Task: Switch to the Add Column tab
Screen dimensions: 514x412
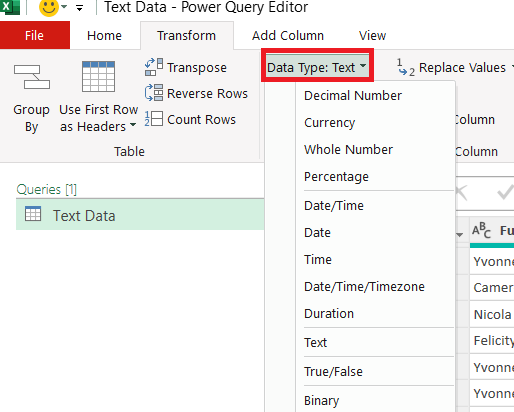Action: 288,35
